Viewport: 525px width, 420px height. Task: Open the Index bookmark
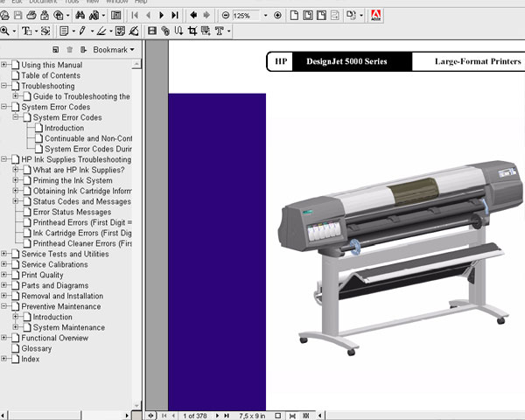point(31,359)
